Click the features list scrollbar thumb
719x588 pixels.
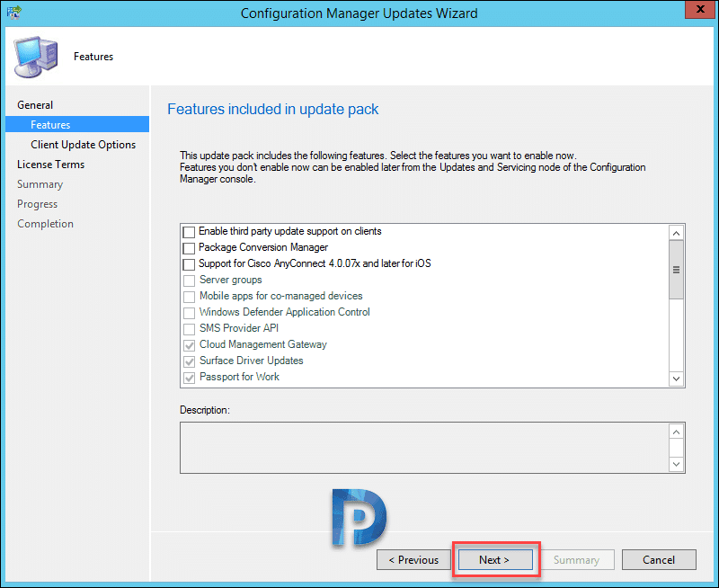click(x=676, y=270)
